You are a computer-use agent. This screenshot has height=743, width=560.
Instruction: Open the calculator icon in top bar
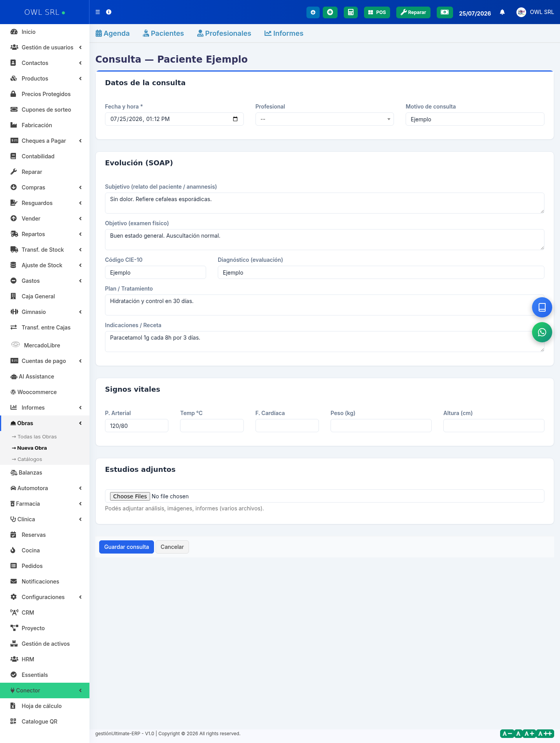[350, 12]
